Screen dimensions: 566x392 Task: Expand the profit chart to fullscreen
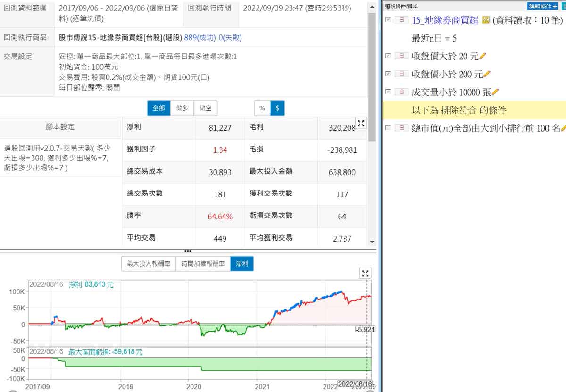click(x=365, y=273)
